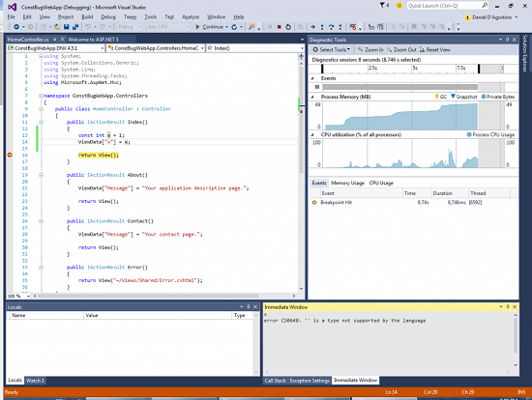Toggle pin on HomeController.cs tab

(54, 40)
